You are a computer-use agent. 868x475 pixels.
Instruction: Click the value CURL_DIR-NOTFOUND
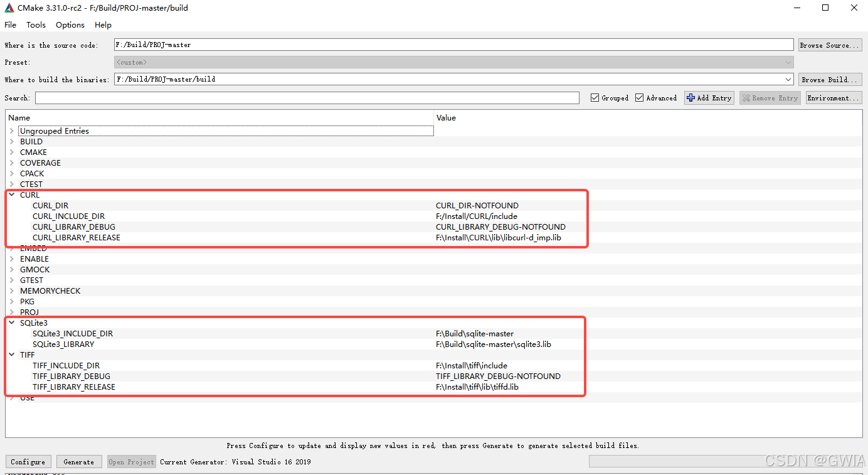[x=477, y=206]
